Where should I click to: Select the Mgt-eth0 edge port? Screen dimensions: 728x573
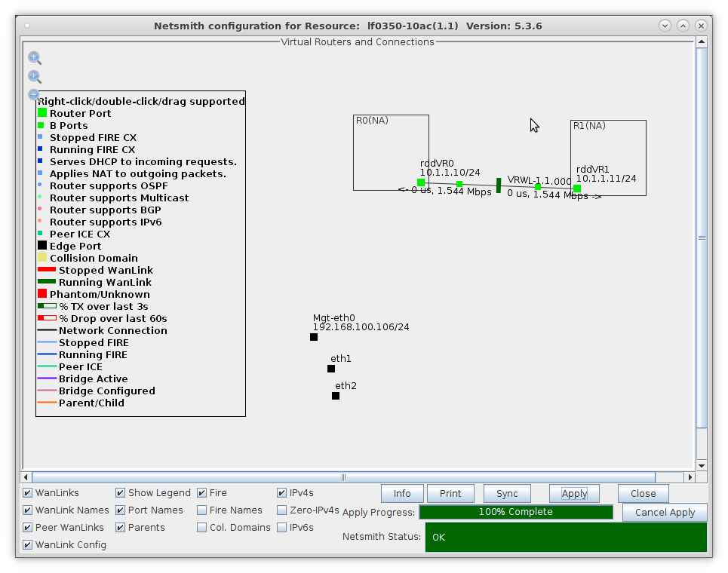(x=314, y=337)
